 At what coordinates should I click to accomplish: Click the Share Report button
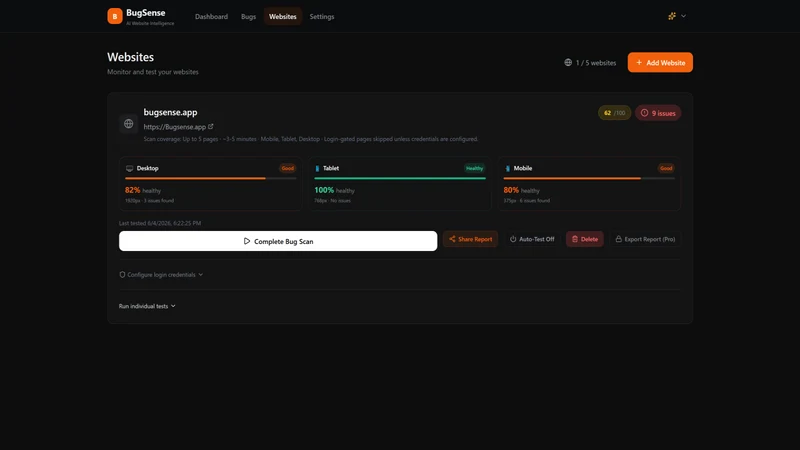470,239
